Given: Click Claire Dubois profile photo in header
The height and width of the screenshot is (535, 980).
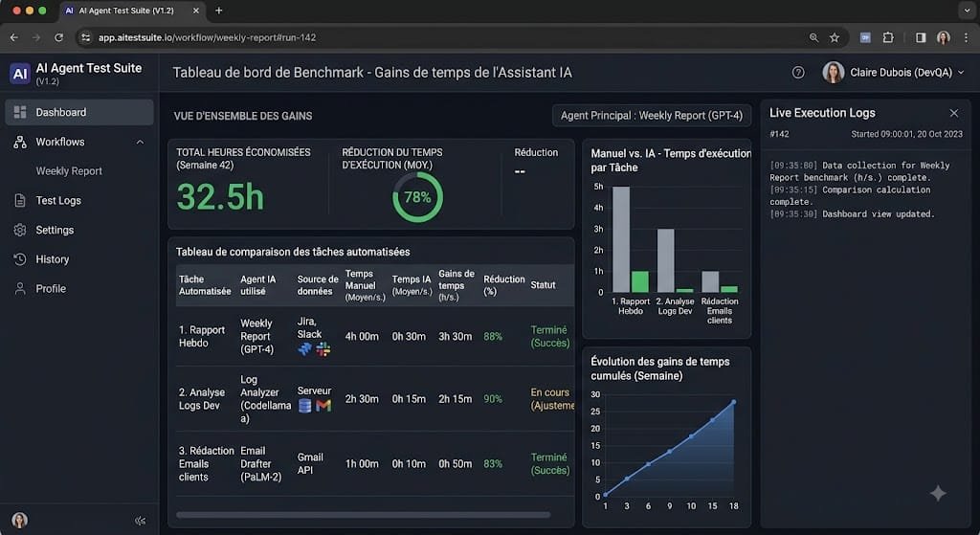Looking at the screenshot, I should click(834, 73).
